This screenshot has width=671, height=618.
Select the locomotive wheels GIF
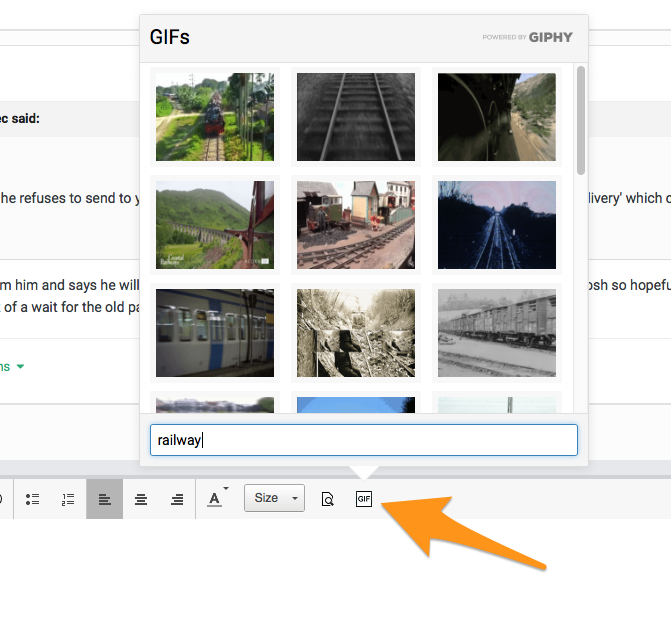(497, 117)
